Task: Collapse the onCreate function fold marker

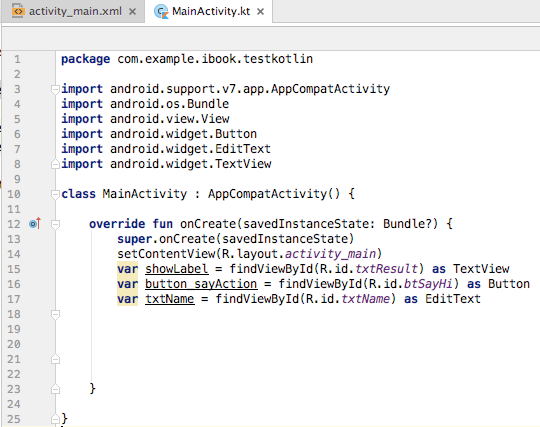Action: [55, 225]
